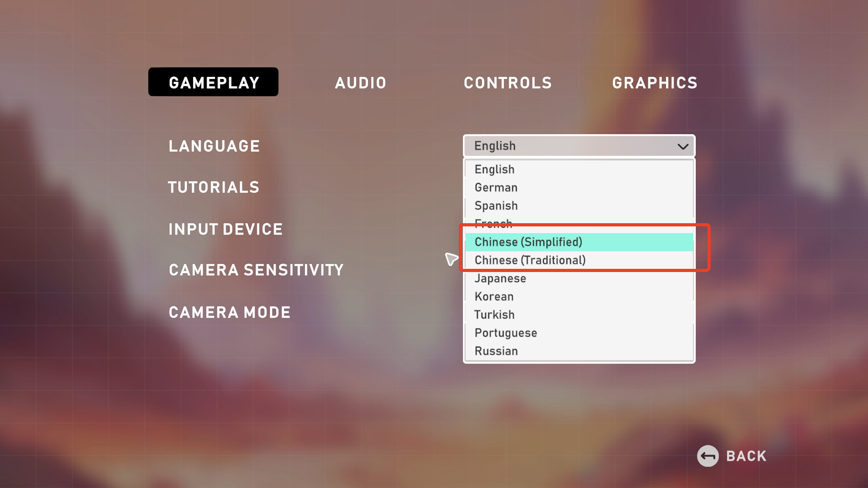Choose Korean language option
Screen dimensions: 868x488
point(494,296)
